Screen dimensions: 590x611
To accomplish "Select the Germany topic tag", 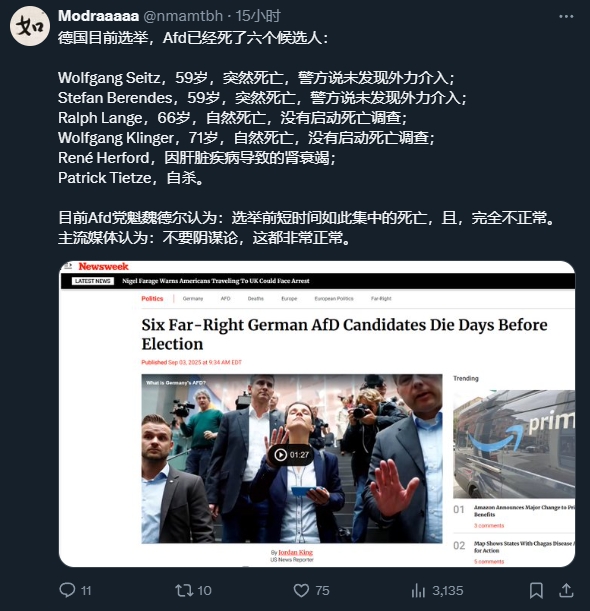I will point(193,298).
